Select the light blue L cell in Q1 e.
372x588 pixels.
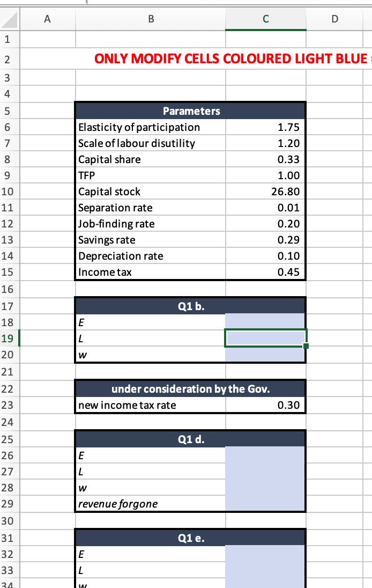point(265,570)
